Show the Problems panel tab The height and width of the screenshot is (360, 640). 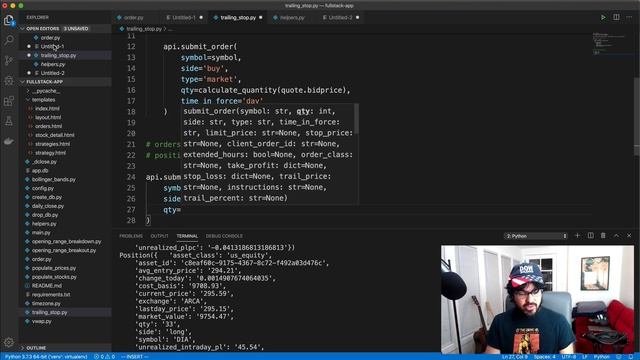point(131,236)
